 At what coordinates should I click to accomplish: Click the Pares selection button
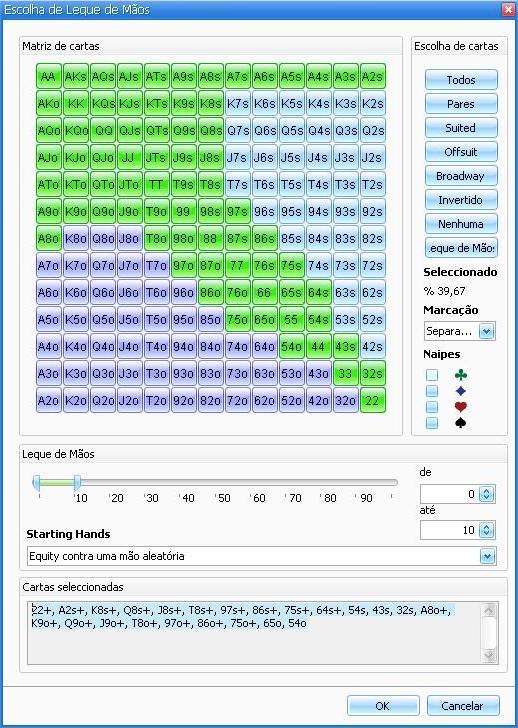461,104
